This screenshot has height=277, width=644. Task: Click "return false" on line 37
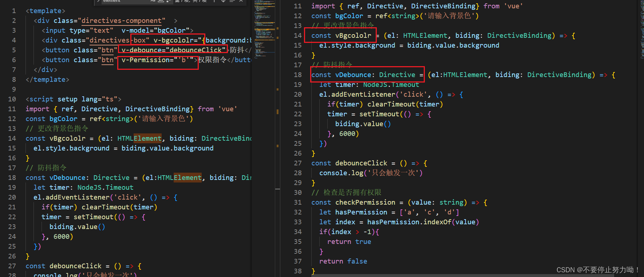343,261
